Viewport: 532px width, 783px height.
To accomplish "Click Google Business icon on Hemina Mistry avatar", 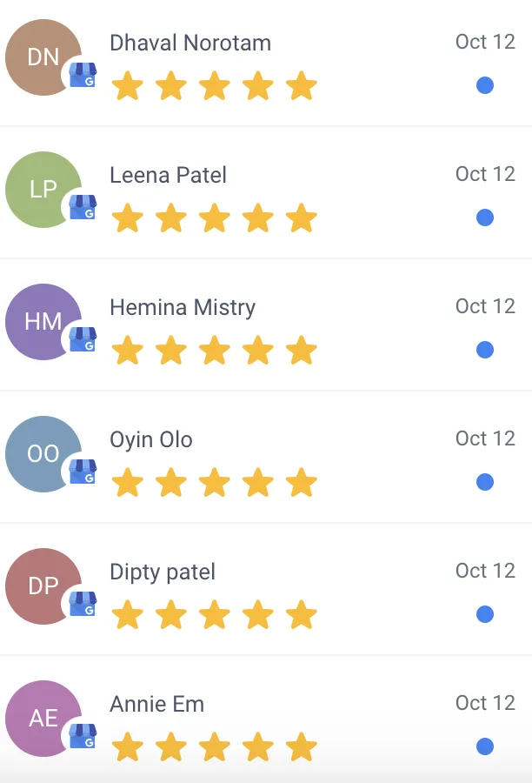I will (83, 339).
